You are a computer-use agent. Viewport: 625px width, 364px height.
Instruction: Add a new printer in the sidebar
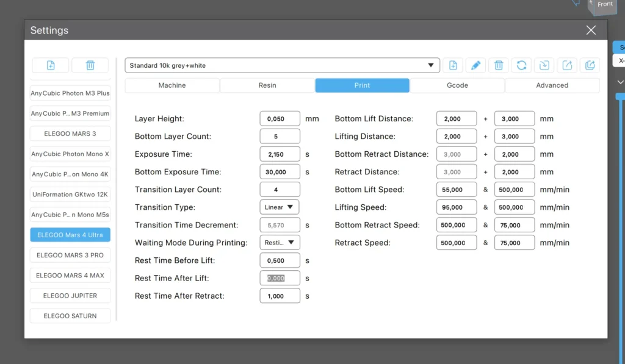point(51,65)
